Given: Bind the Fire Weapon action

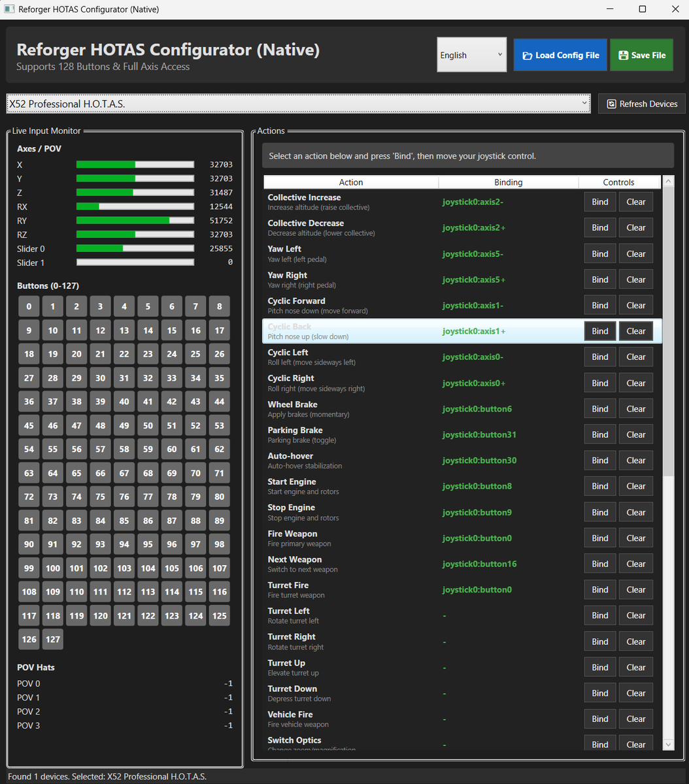Looking at the screenshot, I should click(600, 538).
